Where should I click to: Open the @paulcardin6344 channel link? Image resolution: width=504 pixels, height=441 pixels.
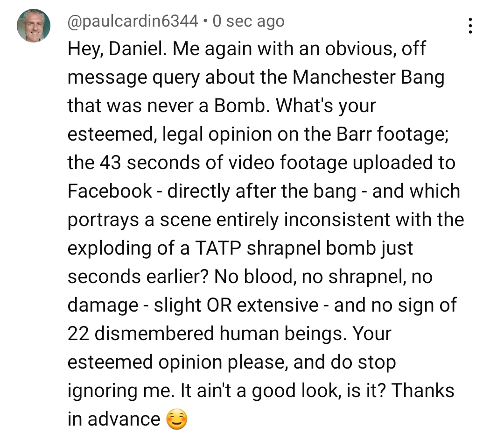point(133,21)
